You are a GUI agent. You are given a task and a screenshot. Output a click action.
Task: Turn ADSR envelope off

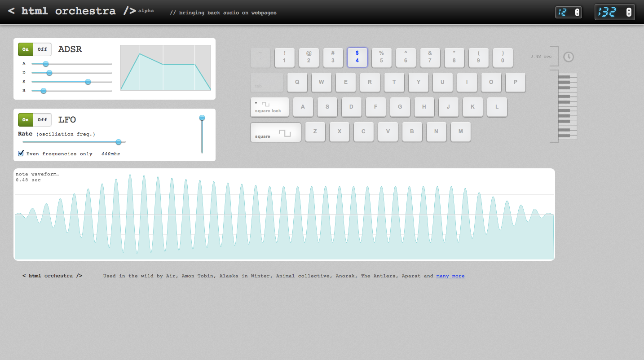pyautogui.click(x=42, y=49)
